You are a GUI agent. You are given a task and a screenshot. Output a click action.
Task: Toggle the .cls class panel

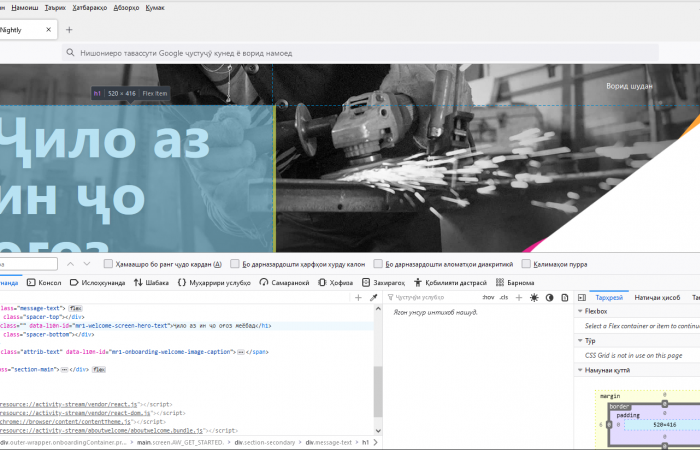click(x=504, y=297)
